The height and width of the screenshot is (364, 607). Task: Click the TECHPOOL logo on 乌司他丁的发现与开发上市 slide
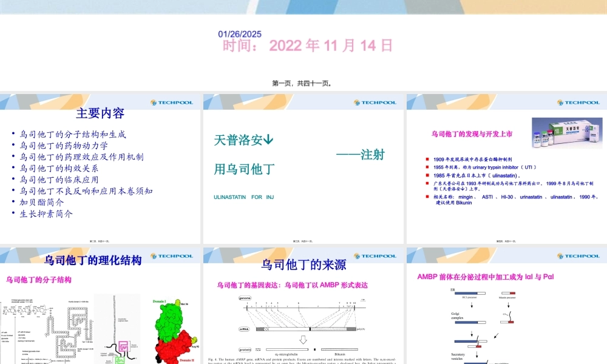[x=577, y=103]
